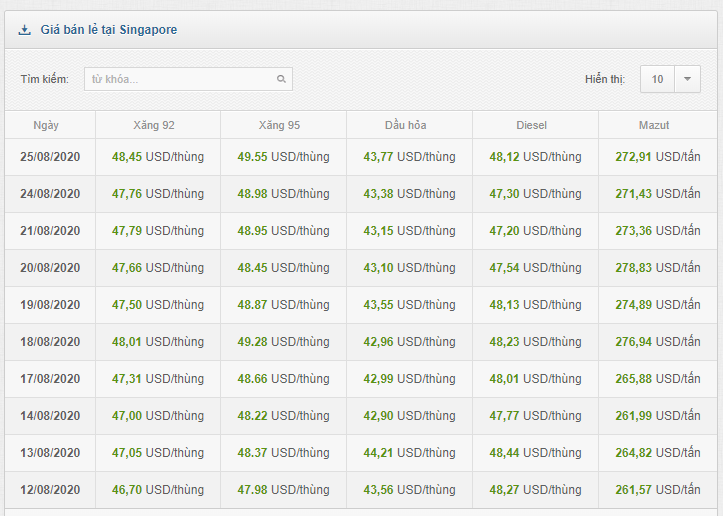Click the Xăng 95 price 48.66 USD/thùng
723x516 pixels.
click(284, 379)
